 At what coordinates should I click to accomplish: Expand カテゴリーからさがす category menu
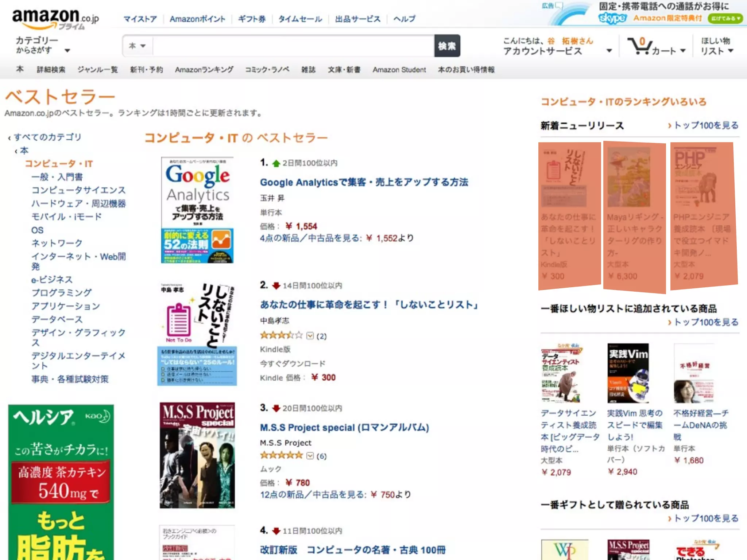click(x=43, y=45)
